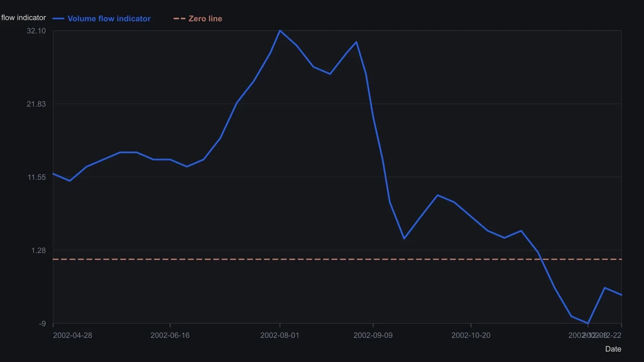
Task: Click the -9 y-axis tick label
Action: (42, 323)
